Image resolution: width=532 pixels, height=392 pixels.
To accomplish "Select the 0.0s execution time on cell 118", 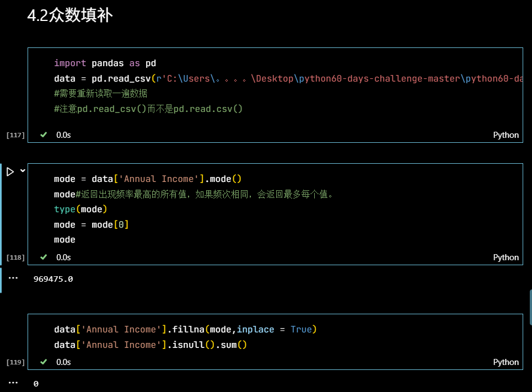I will pos(62,257).
